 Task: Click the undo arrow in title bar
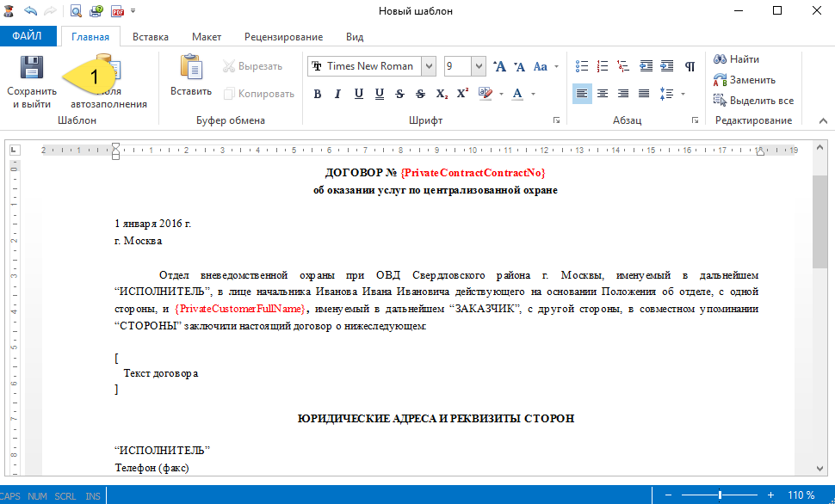pos(30,10)
